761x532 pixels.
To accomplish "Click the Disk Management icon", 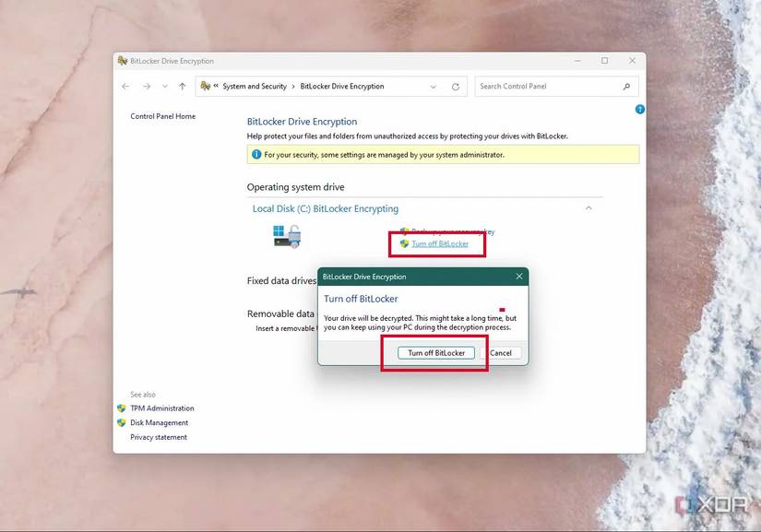I will [122, 422].
